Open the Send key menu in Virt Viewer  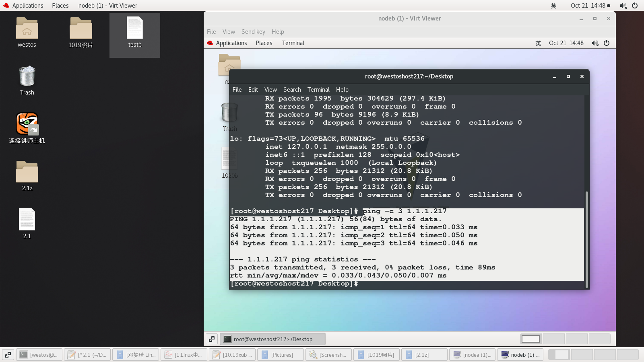[x=253, y=31]
